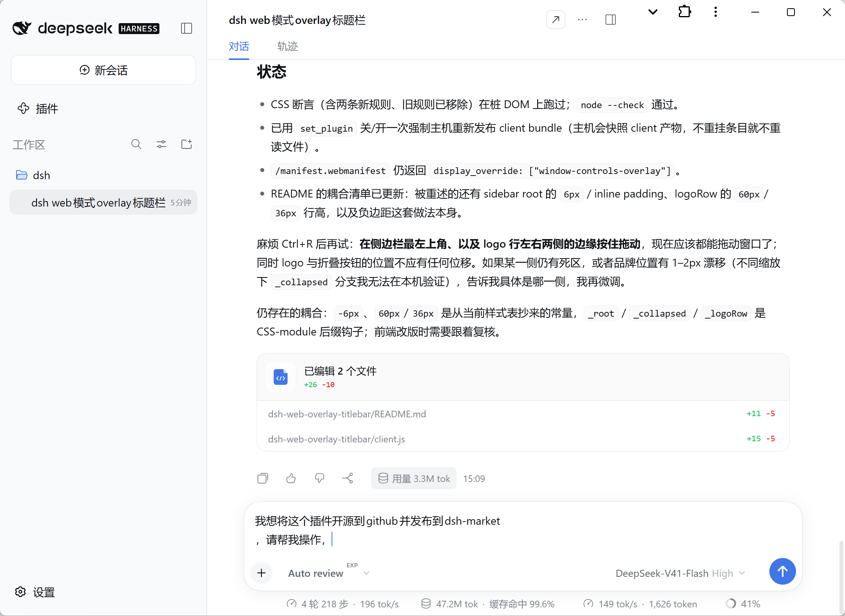
Task: Copy the assistant response
Action: [x=263, y=478]
